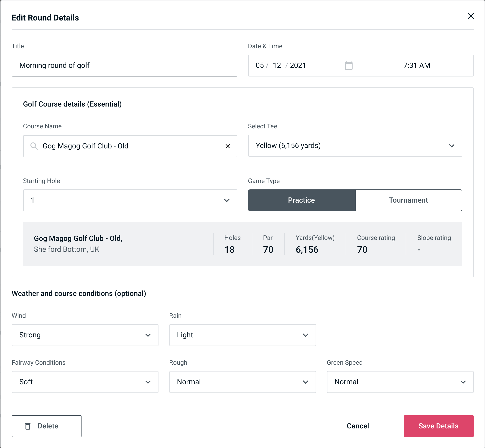Click Save Details button
This screenshot has height=448, width=485.
(439, 426)
